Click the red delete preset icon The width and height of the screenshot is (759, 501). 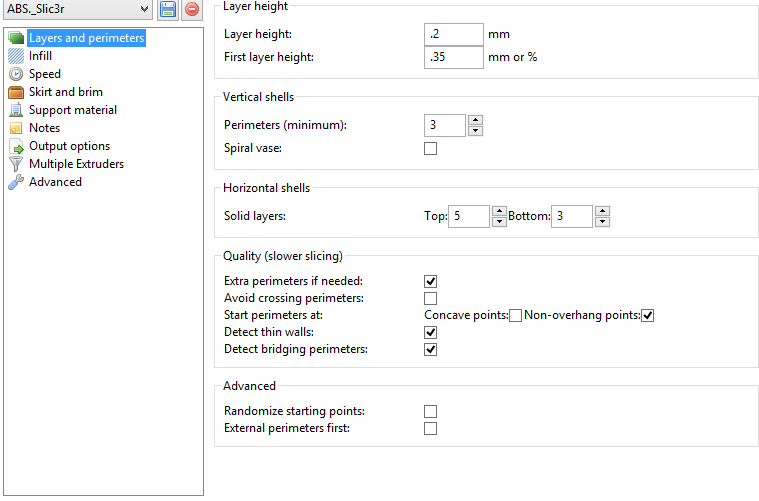point(191,10)
